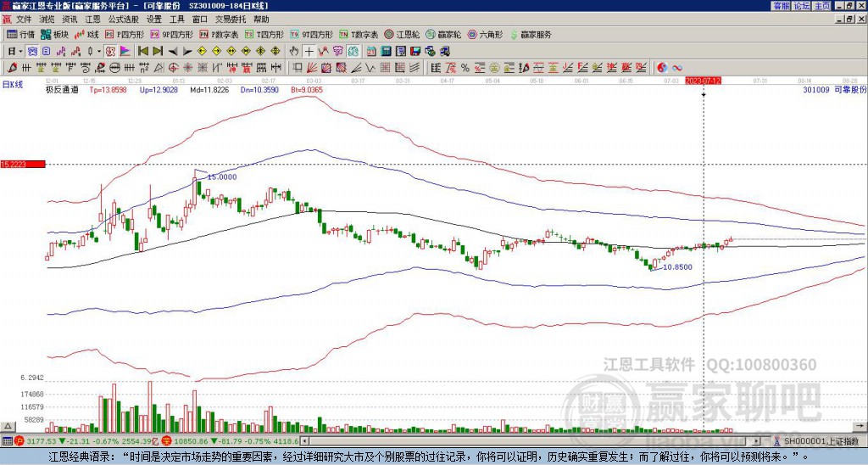Toggle the crosshair cursor tool
This screenshot has width=868, height=465.
click(309, 52)
